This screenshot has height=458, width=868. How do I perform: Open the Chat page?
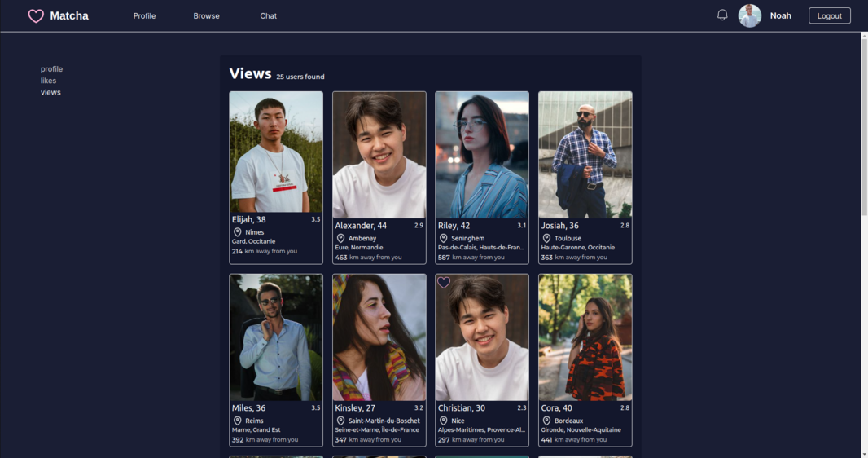coord(268,16)
